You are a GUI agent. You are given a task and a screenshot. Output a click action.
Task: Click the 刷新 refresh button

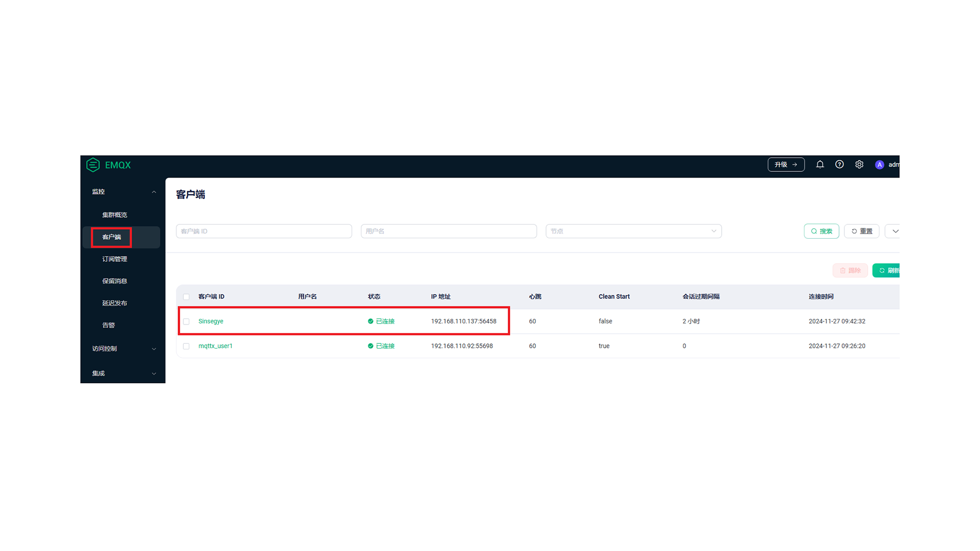tap(887, 270)
